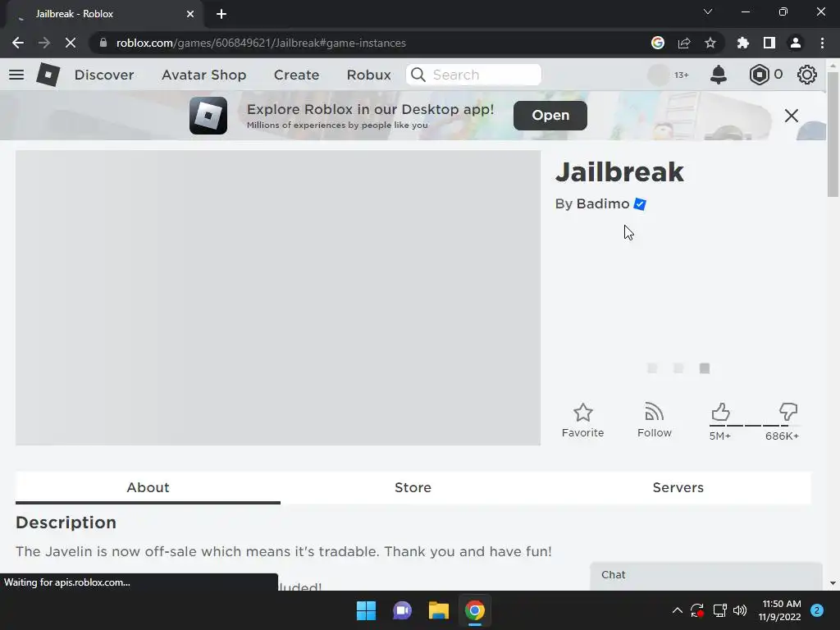
Task: Open a new browser tab
Action: click(221, 14)
